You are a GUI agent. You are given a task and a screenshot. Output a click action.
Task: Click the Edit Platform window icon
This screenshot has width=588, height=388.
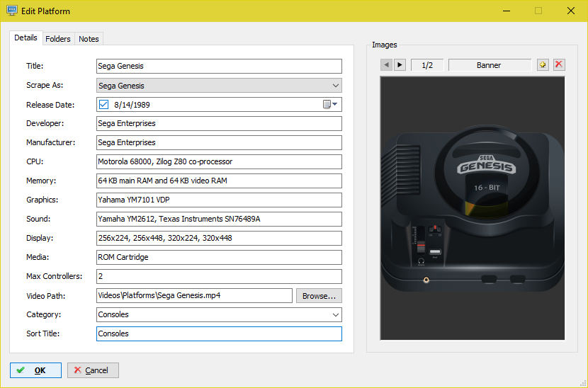click(x=12, y=11)
